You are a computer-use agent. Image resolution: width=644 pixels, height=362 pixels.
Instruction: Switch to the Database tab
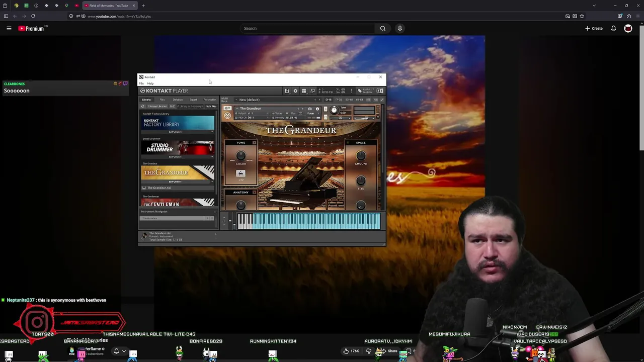[178, 100]
